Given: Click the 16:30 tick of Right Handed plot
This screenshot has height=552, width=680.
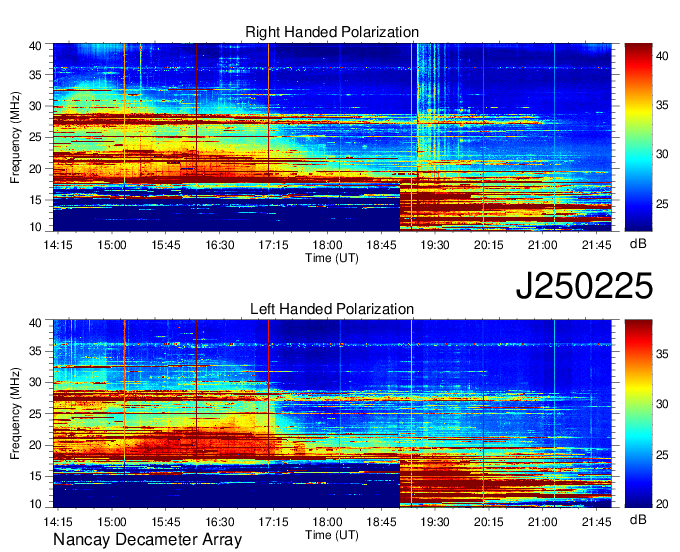Looking at the screenshot, I should pyautogui.click(x=220, y=245).
